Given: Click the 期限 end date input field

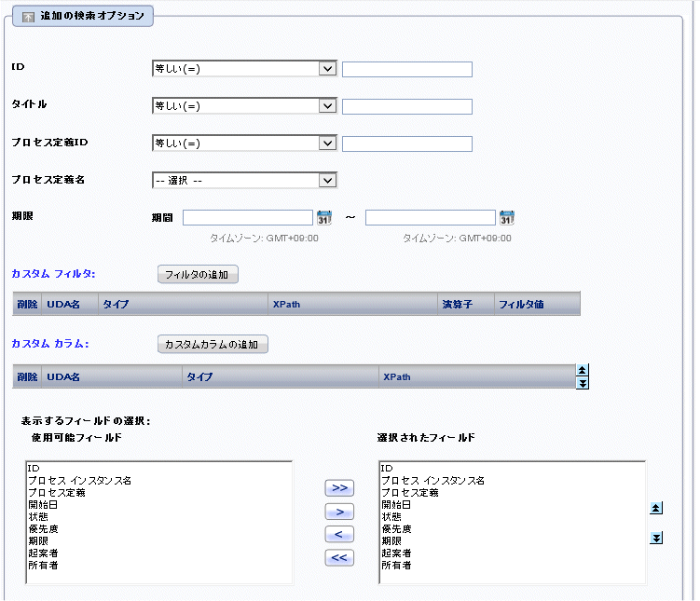Looking at the screenshot, I should (431, 218).
